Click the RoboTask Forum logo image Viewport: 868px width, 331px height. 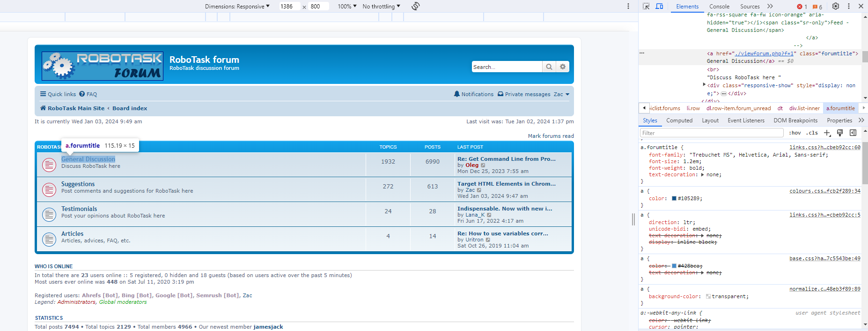(103, 66)
